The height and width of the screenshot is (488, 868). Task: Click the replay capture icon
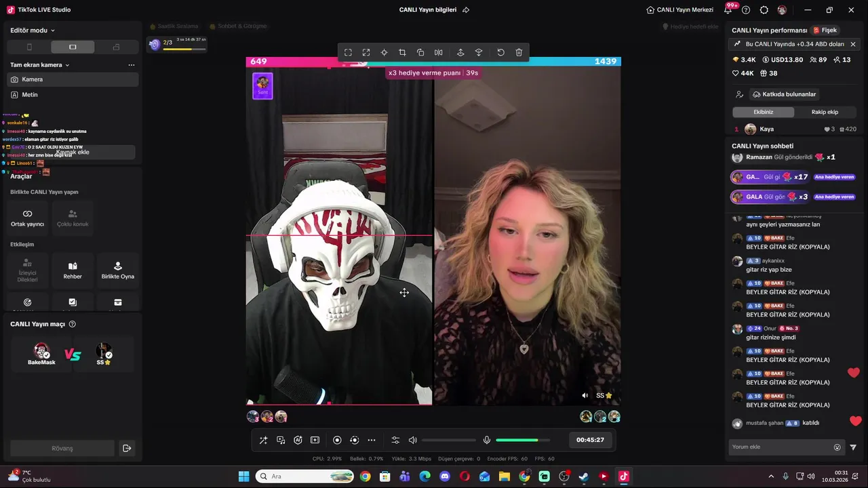354,440
